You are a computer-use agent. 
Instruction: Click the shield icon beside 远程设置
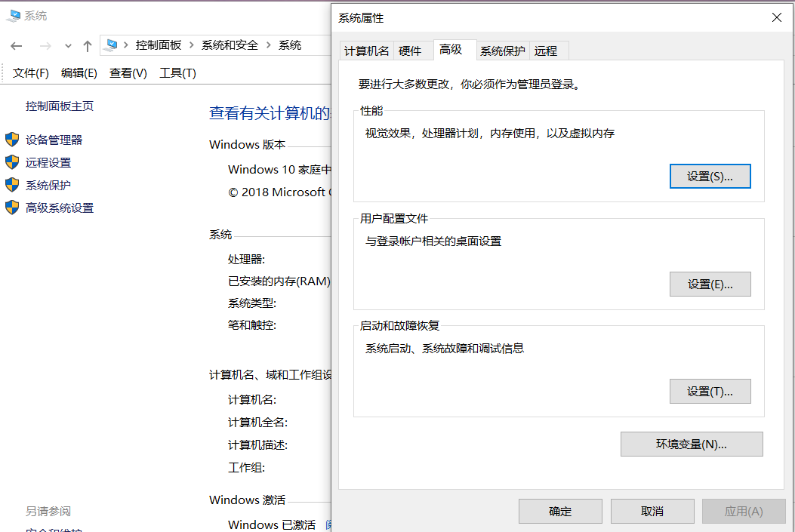[12, 162]
